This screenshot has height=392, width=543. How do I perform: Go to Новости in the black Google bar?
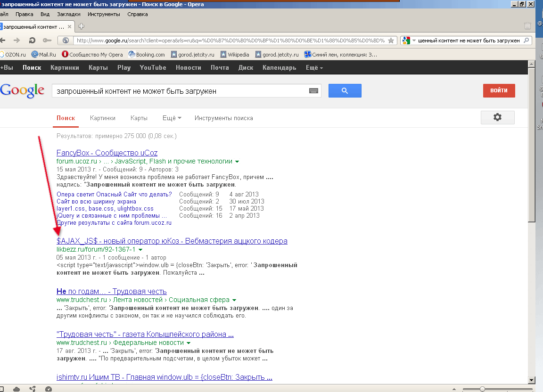coord(189,67)
